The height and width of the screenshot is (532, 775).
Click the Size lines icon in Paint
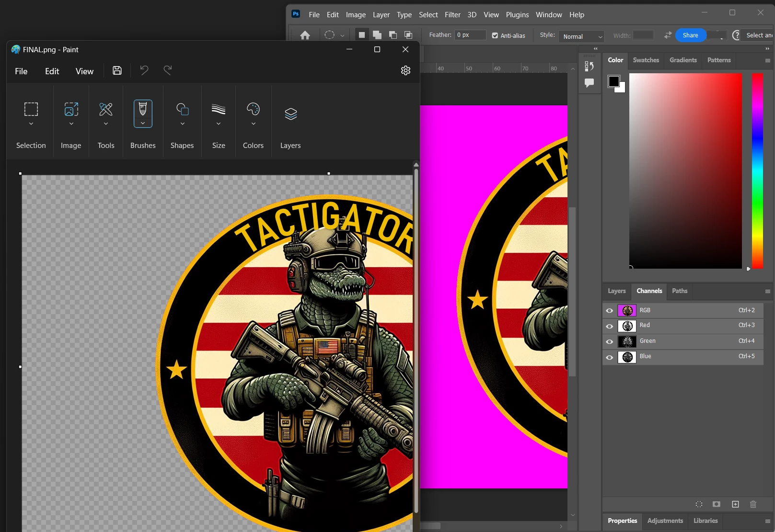click(219, 109)
